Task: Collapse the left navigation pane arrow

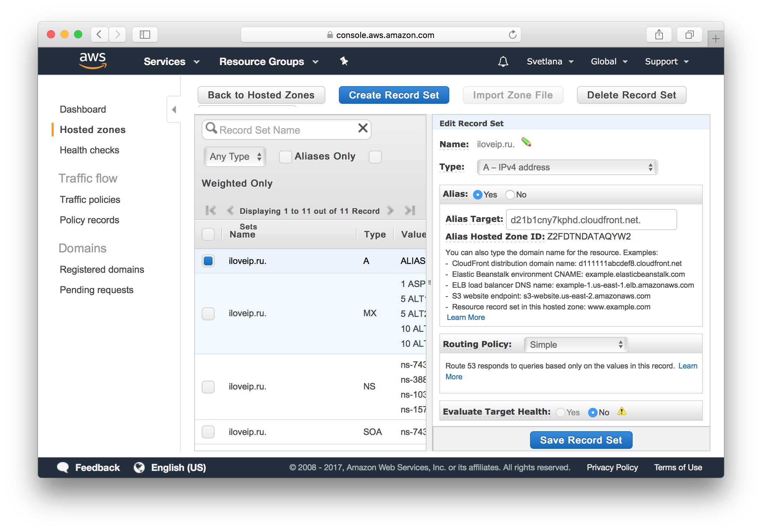Action: coord(174,110)
